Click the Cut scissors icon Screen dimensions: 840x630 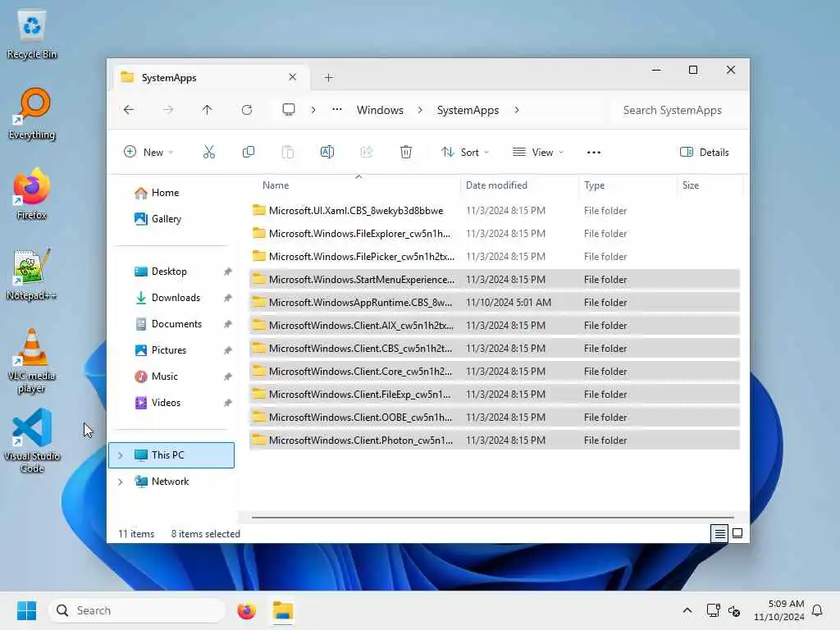(209, 152)
